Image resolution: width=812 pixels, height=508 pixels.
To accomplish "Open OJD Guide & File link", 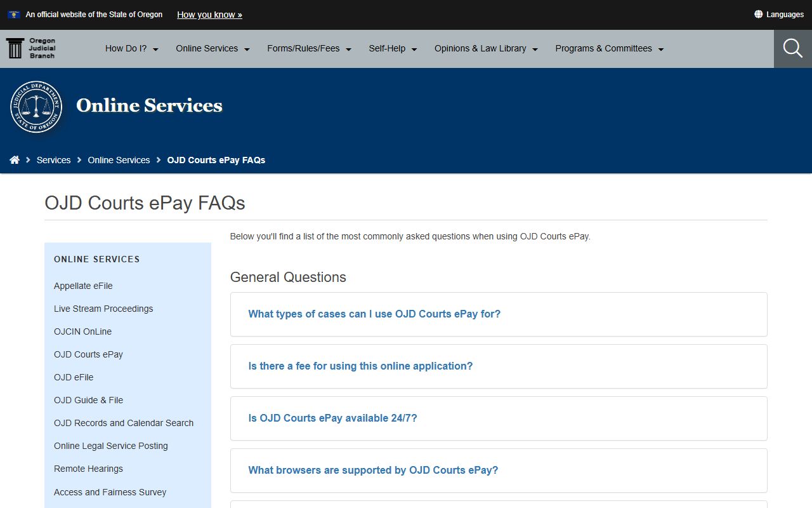I will pos(88,400).
